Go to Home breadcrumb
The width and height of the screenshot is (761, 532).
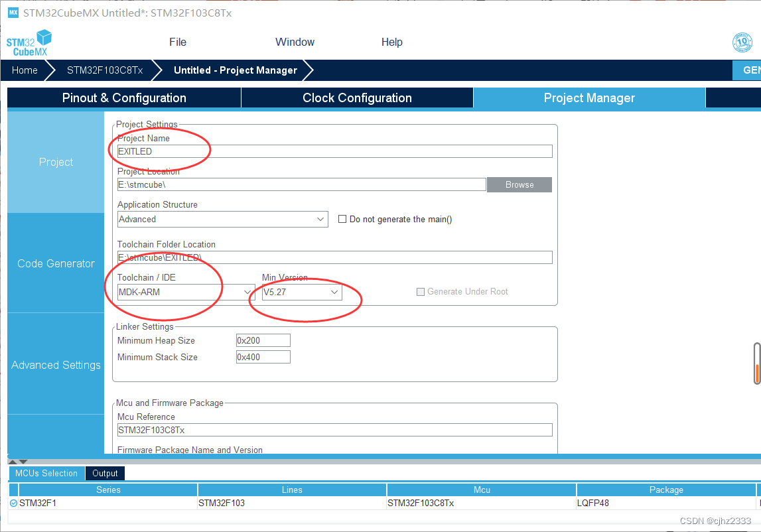click(25, 70)
